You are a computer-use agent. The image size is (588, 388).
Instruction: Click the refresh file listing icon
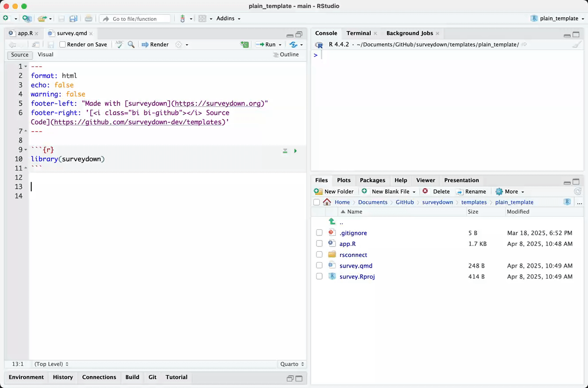coord(577,191)
